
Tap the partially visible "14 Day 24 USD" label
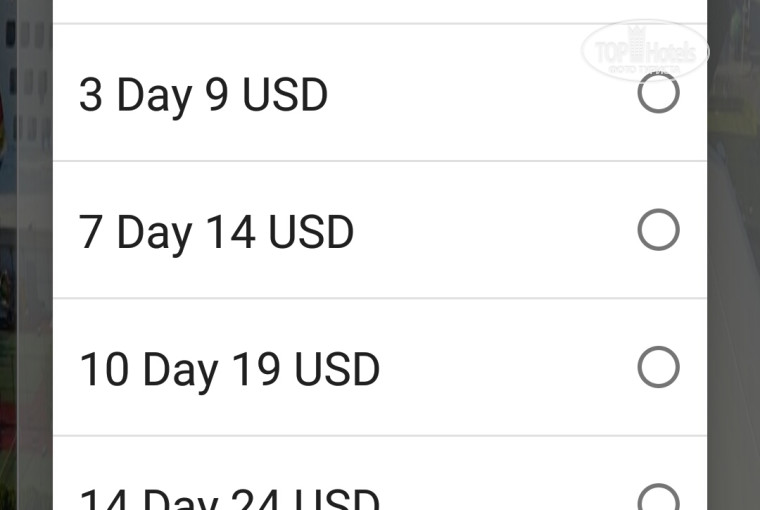[229, 499]
